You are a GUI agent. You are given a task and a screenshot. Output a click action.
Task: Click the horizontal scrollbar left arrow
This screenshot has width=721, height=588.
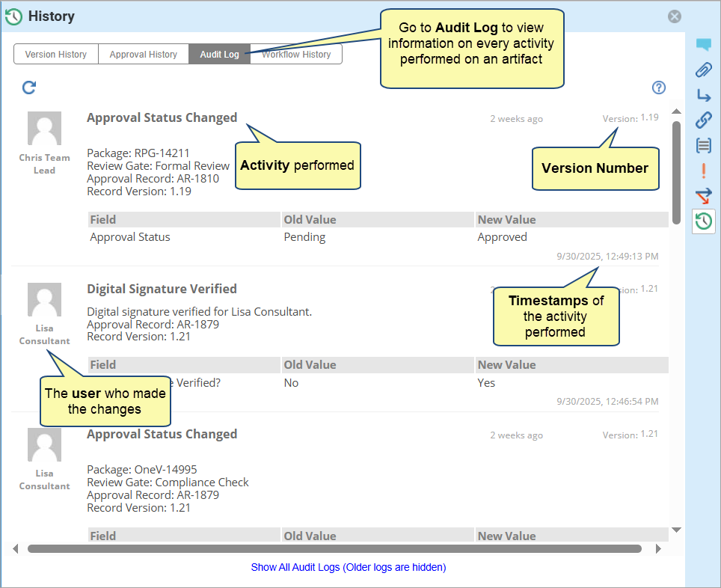[x=16, y=549]
